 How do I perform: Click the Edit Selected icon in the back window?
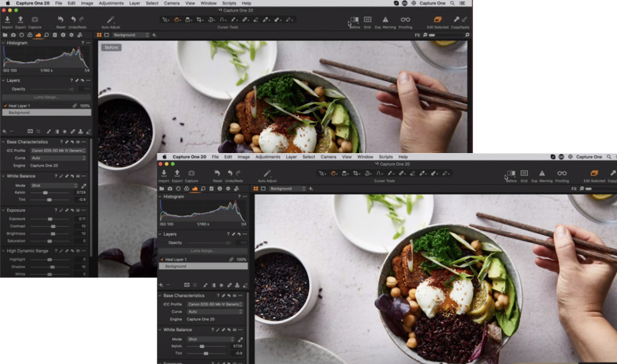(x=437, y=19)
